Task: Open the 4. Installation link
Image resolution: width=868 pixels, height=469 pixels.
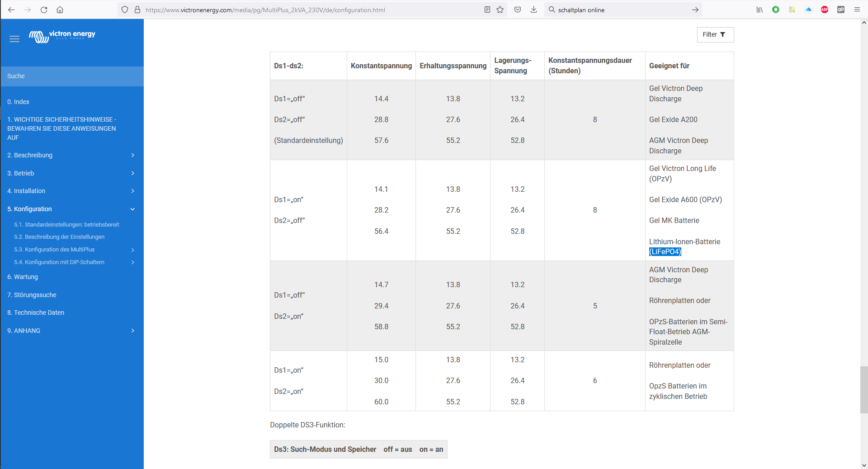Action: point(26,191)
